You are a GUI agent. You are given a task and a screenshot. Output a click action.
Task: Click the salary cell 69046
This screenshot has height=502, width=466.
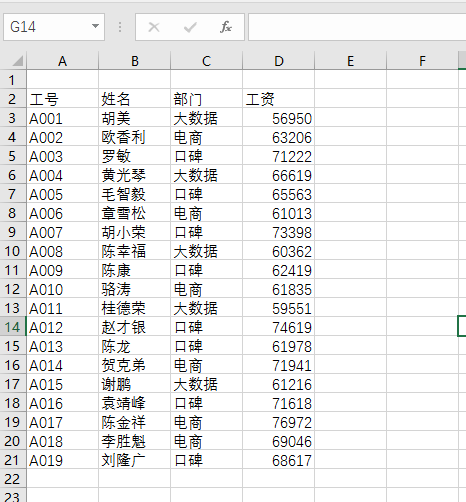(279, 440)
